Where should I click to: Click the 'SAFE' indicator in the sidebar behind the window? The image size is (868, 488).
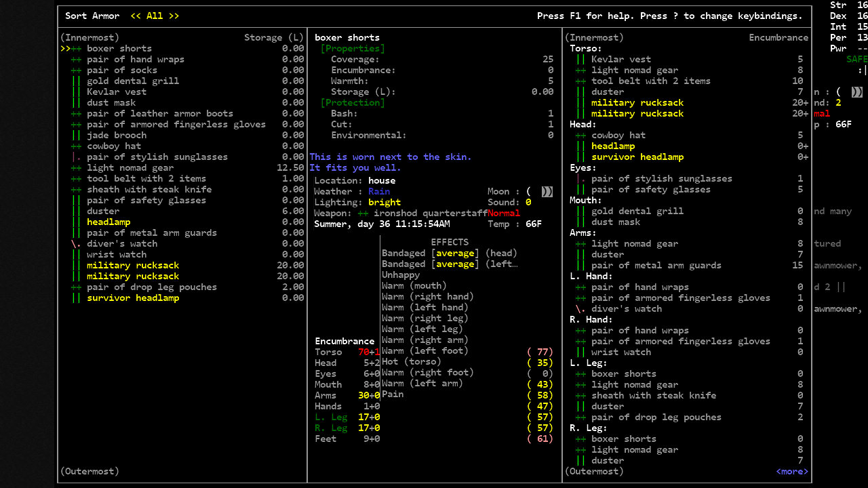857,59
